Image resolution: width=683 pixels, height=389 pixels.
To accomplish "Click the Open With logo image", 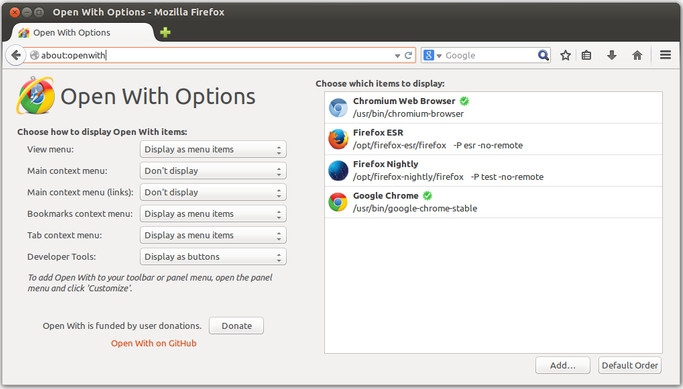I will (36, 96).
